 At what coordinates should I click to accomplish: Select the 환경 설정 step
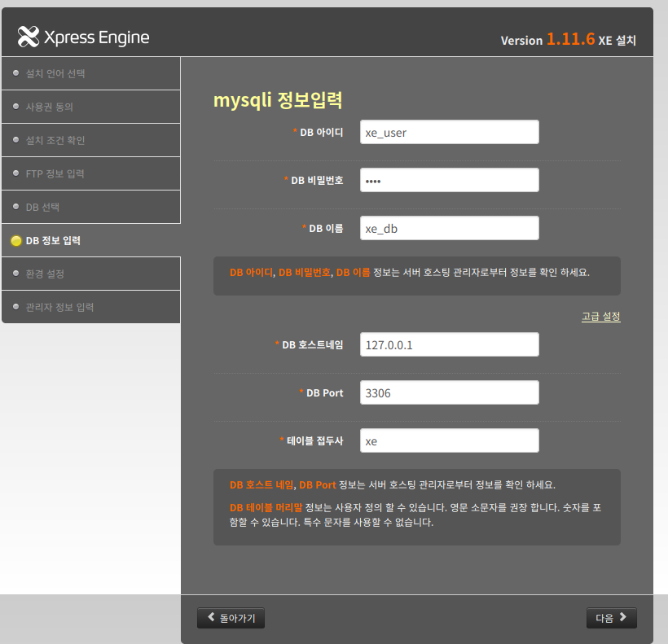[x=91, y=274]
